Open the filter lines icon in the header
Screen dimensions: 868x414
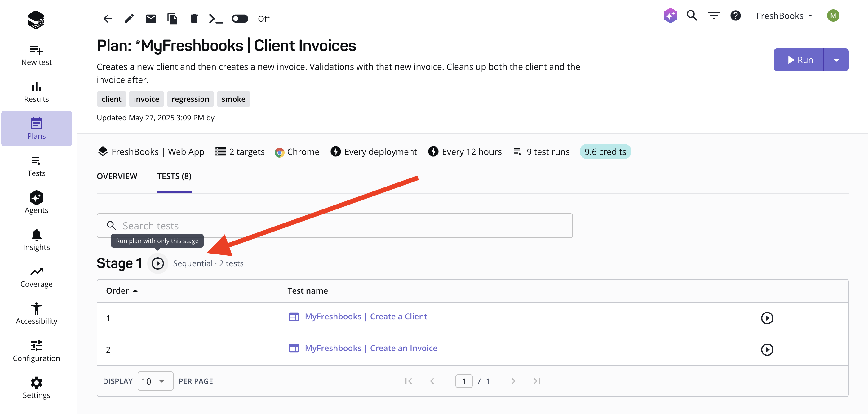coord(714,16)
